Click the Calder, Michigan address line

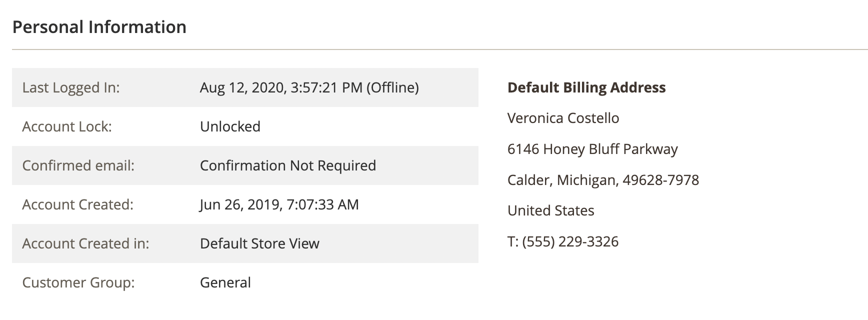coord(603,180)
